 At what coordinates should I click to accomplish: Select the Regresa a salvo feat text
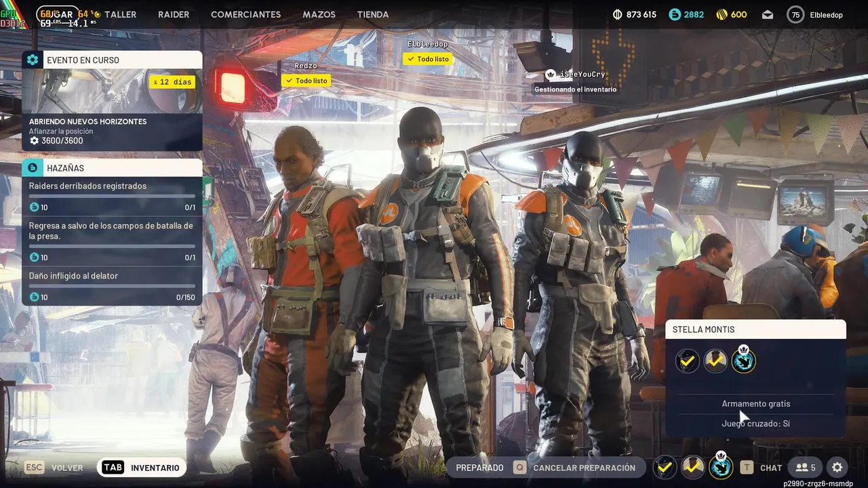111,230
